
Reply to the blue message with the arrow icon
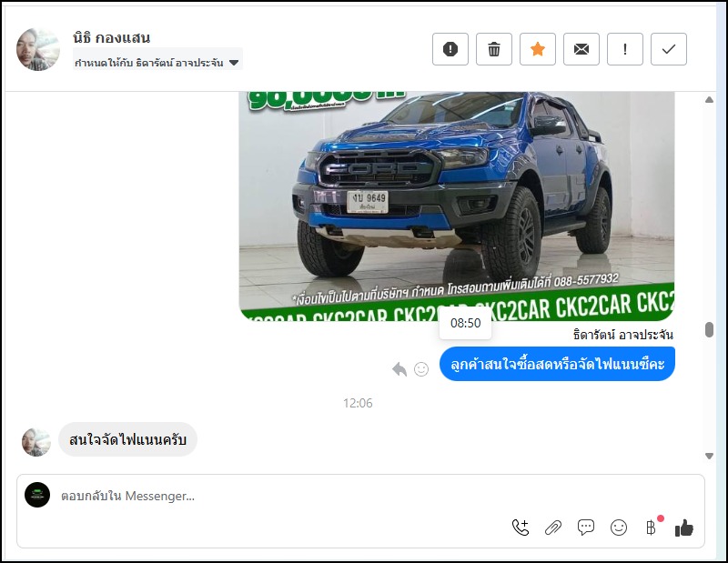click(399, 369)
